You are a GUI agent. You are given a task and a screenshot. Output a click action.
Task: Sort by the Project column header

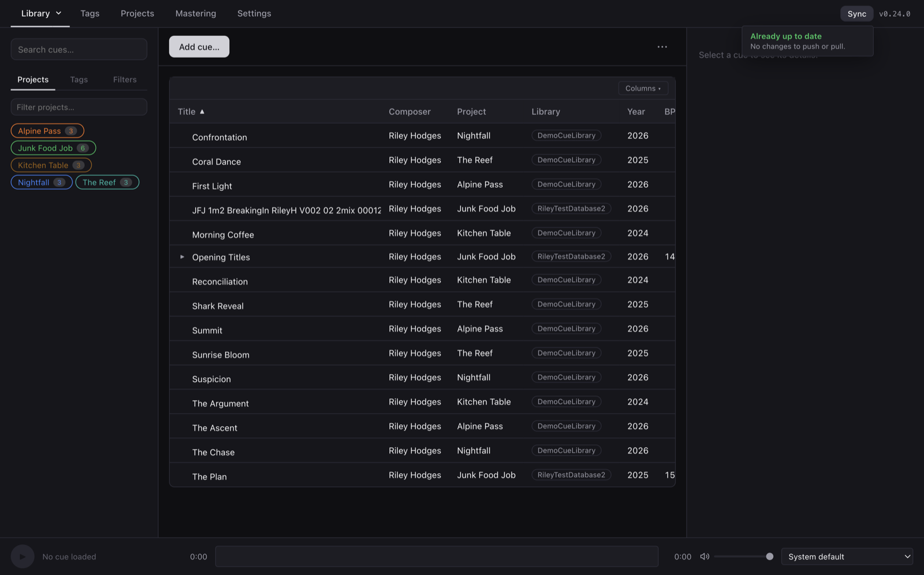click(471, 111)
